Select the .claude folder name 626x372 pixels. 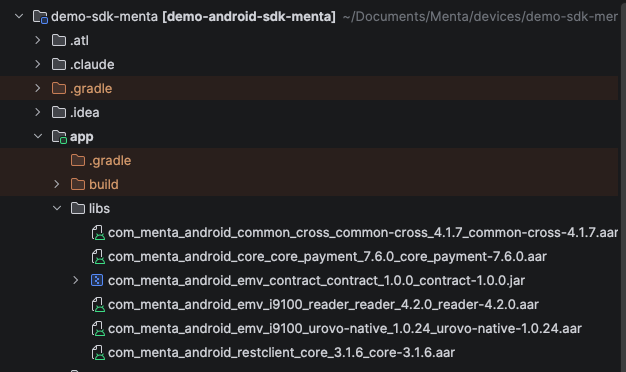pos(92,65)
